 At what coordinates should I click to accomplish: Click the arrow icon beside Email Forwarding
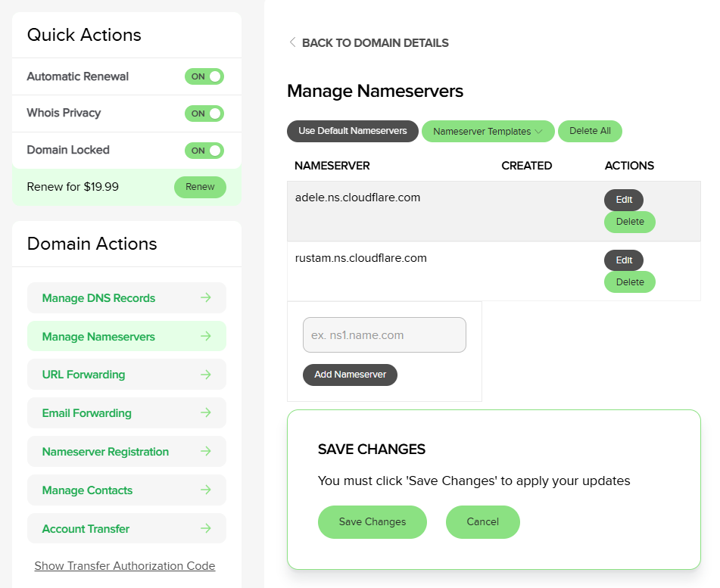[x=205, y=413]
